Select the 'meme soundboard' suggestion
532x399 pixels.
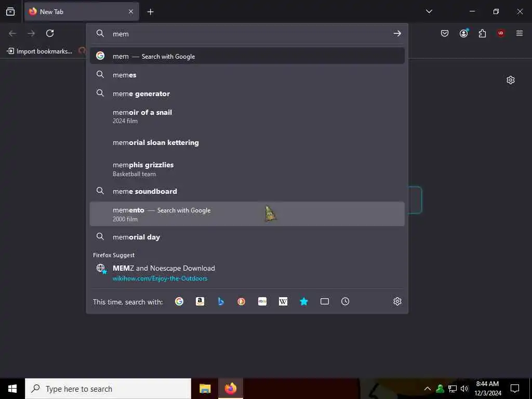247,191
